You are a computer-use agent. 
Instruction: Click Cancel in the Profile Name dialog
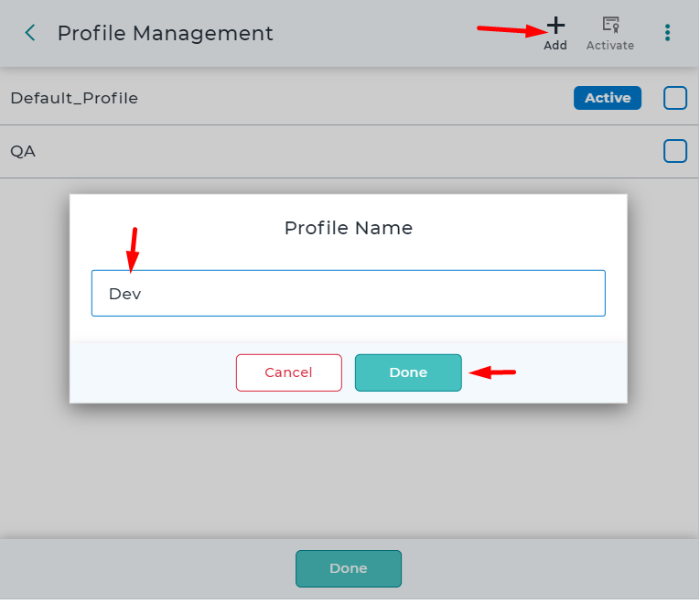289,372
